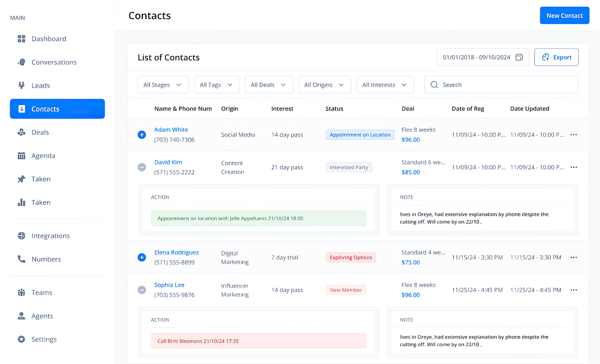
Task: Open the date range picker
Action: pyautogui.click(x=483, y=57)
